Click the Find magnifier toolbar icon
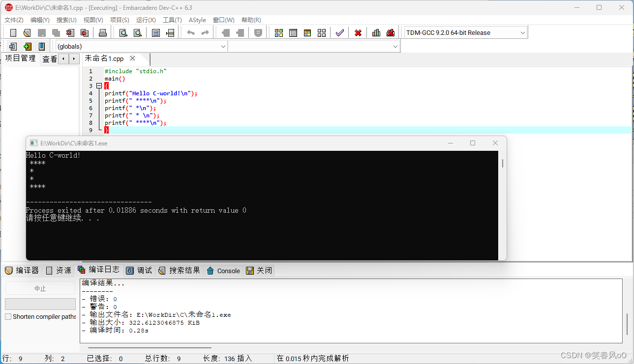The image size is (634, 364). 123,33
